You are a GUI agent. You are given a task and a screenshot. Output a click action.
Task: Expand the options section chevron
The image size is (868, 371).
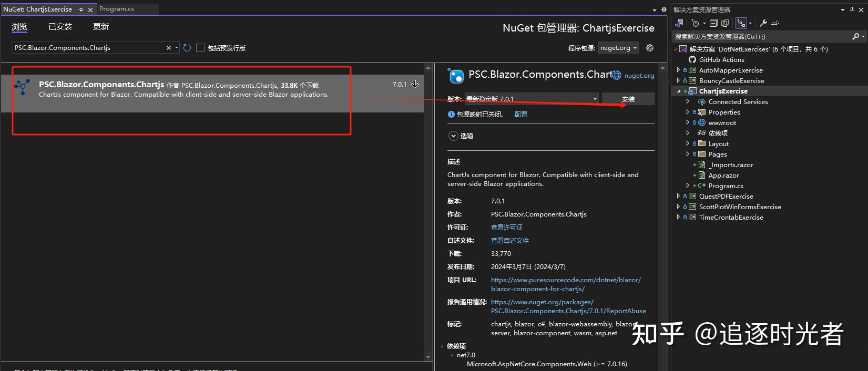(x=453, y=136)
